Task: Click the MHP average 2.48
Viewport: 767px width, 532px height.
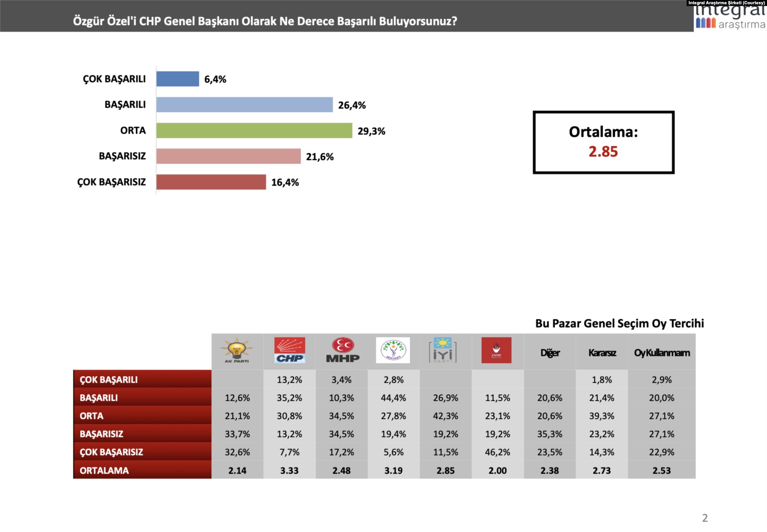Action: click(x=341, y=471)
